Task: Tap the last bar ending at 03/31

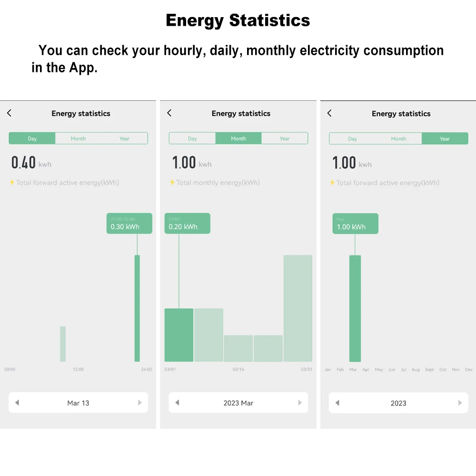Action: 298,308
